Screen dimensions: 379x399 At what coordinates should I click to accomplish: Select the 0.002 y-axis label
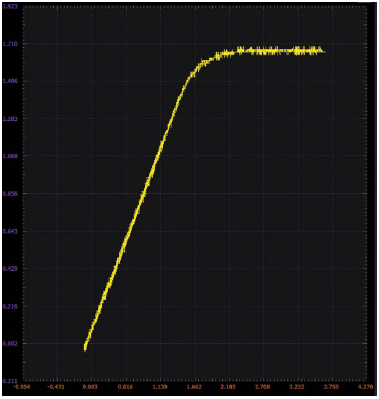pyautogui.click(x=8, y=343)
